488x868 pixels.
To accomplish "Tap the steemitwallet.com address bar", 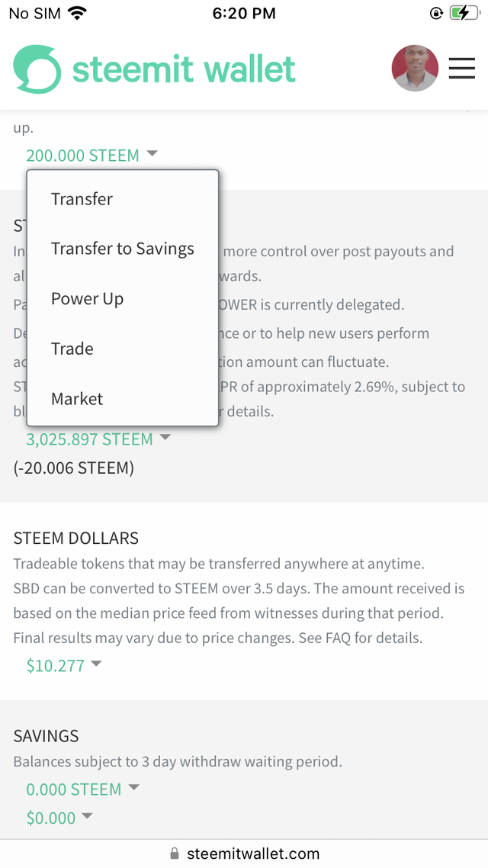I will (253, 854).
